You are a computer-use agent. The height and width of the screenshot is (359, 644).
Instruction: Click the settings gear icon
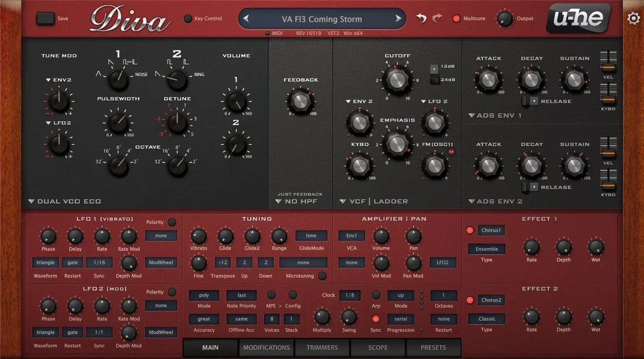pyautogui.click(x=633, y=18)
